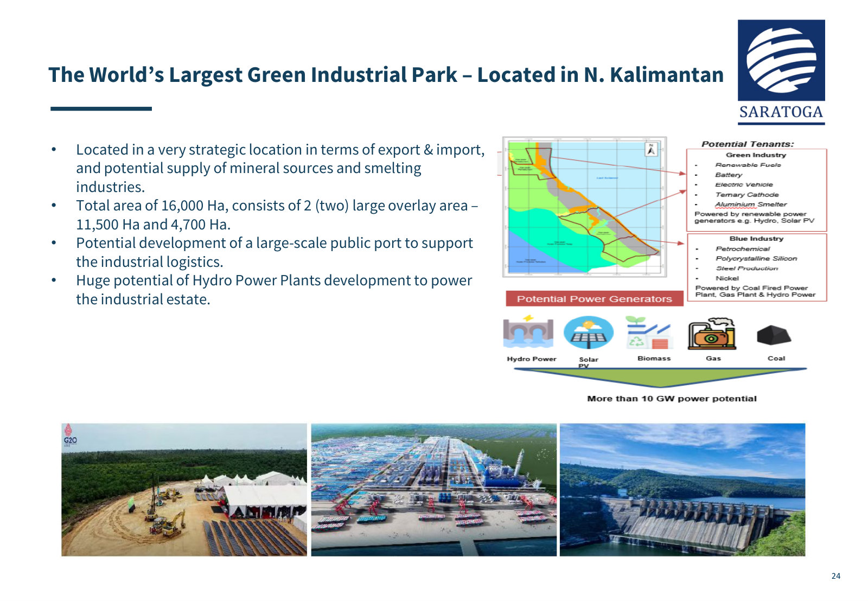Click the "Renewable Fuels" list item
Viewport: 868px width, 601px height.
click(748, 165)
